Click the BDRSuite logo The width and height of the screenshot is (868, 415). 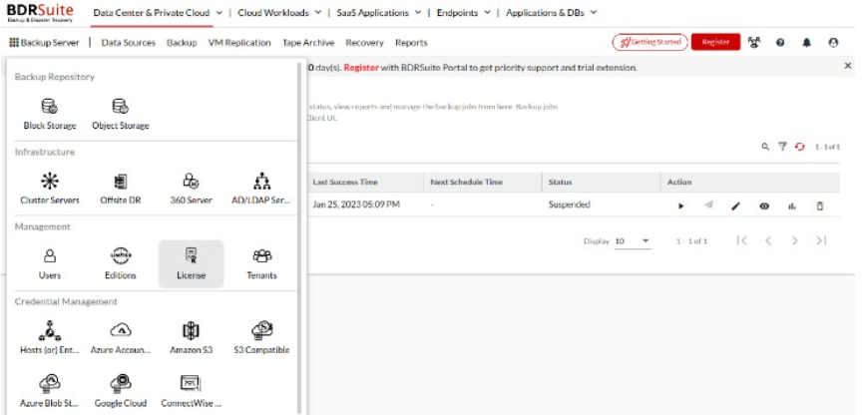[40, 13]
